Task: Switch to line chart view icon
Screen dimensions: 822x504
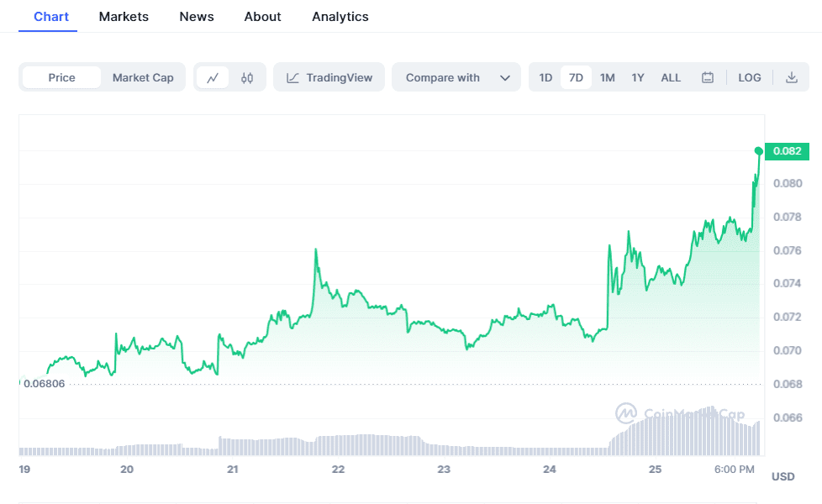Action: click(x=213, y=78)
